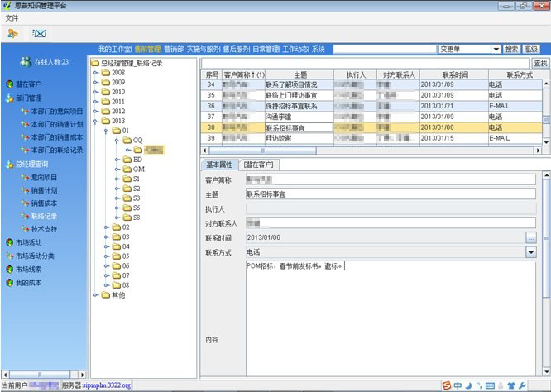Click the 潜在客户 sidebar icon
This screenshot has height=392, width=551.
coord(10,84)
